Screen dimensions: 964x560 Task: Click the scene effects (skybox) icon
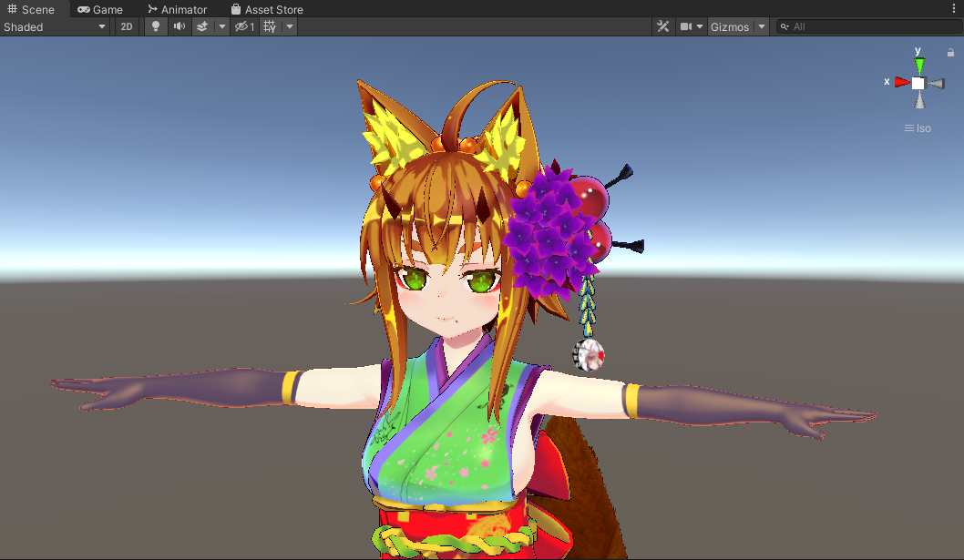[x=202, y=26]
